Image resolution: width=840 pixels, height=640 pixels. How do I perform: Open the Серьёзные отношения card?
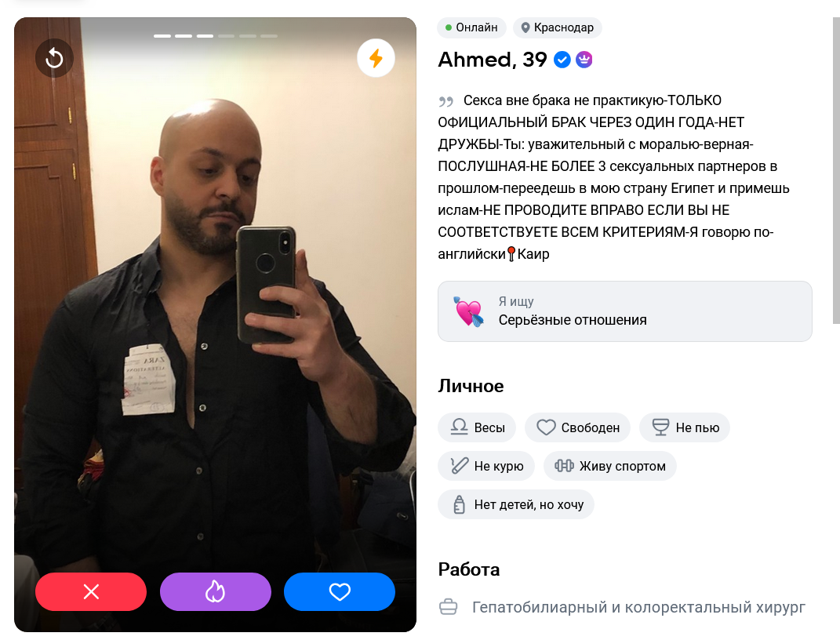coord(624,311)
